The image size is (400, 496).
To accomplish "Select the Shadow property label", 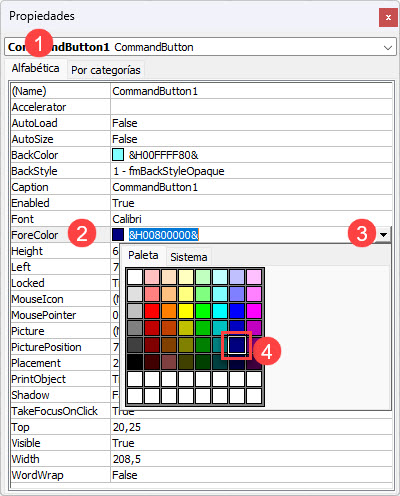I will coord(30,395).
